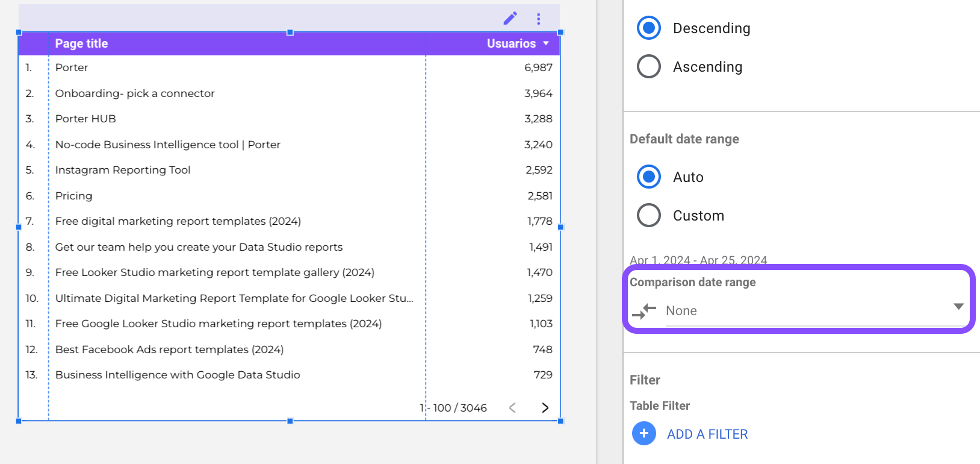Click the blue plus add filter icon
The width and height of the screenshot is (980, 464).
(644, 433)
